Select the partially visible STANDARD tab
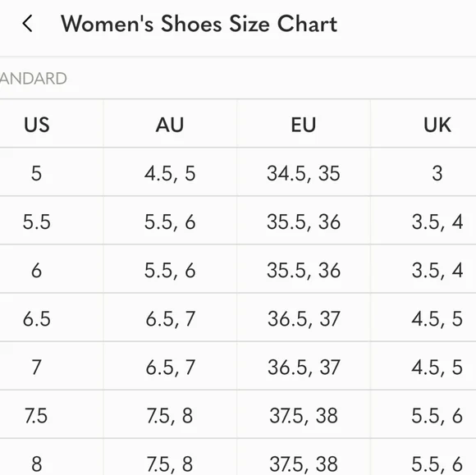This screenshot has width=476, height=475. click(33, 79)
